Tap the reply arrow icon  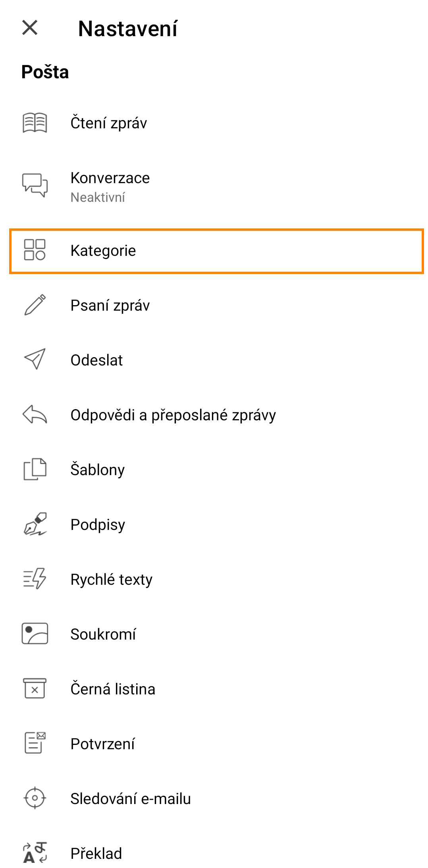click(x=35, y=414)
